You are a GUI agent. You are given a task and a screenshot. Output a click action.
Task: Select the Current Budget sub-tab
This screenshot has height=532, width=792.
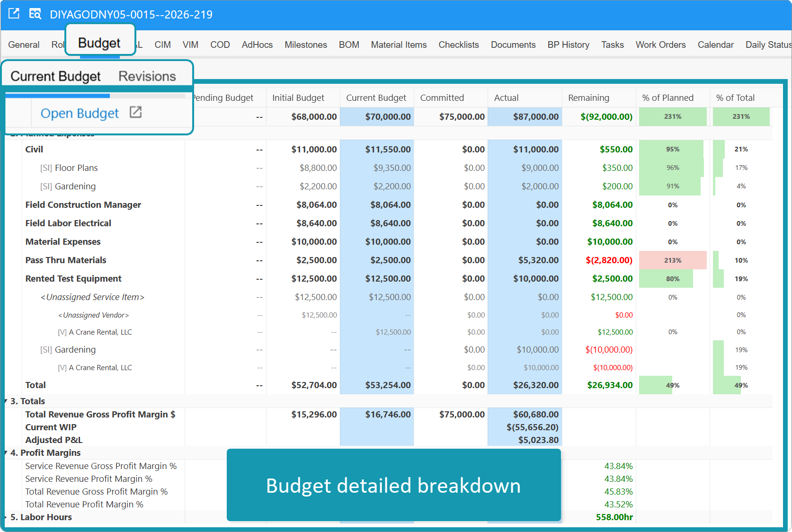pos(55,76)
